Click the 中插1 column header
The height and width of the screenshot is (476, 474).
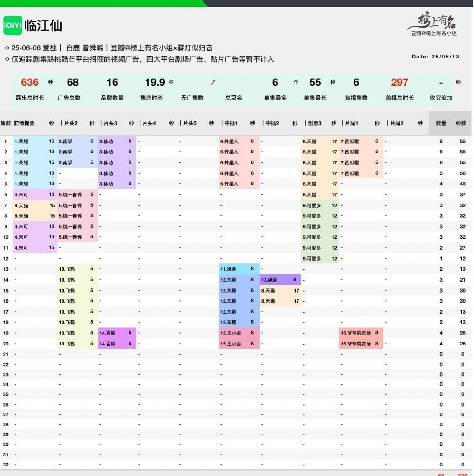[x=231, y=123]
